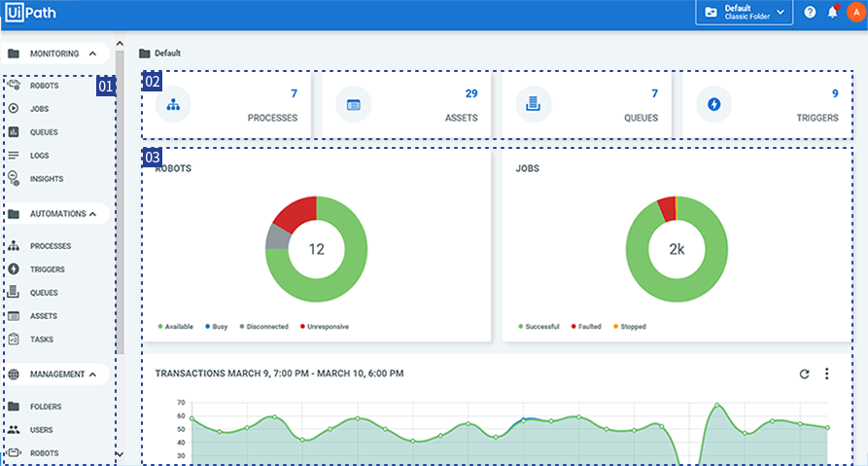Open the Queues count card

click(587, 104)
